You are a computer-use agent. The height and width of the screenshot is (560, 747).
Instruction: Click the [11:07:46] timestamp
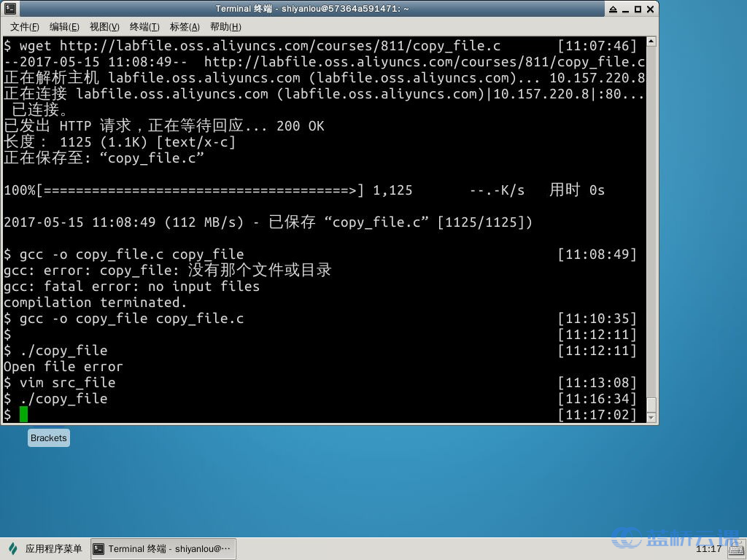[x=597, y=46]
